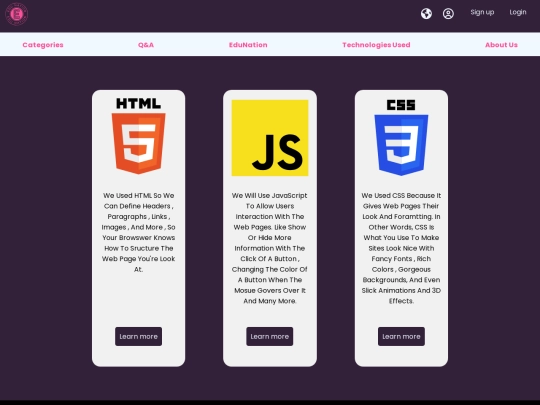Open the Login link

(518, 12)
